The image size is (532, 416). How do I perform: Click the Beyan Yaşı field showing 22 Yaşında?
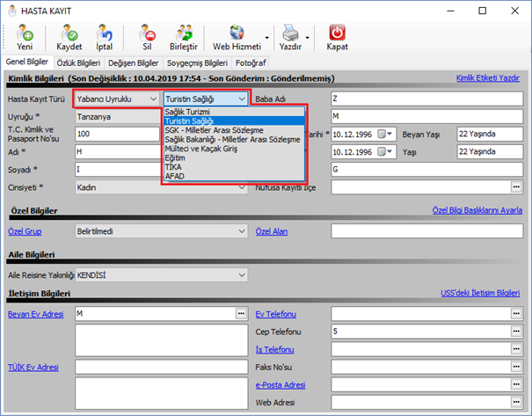click(x=490, y=134)
